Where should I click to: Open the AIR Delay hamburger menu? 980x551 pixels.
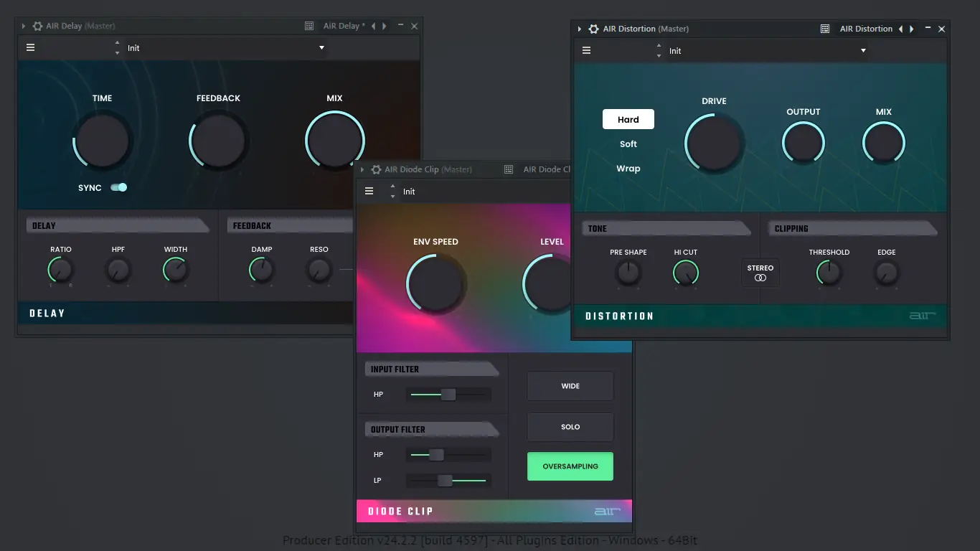click(x=29, y=47)
